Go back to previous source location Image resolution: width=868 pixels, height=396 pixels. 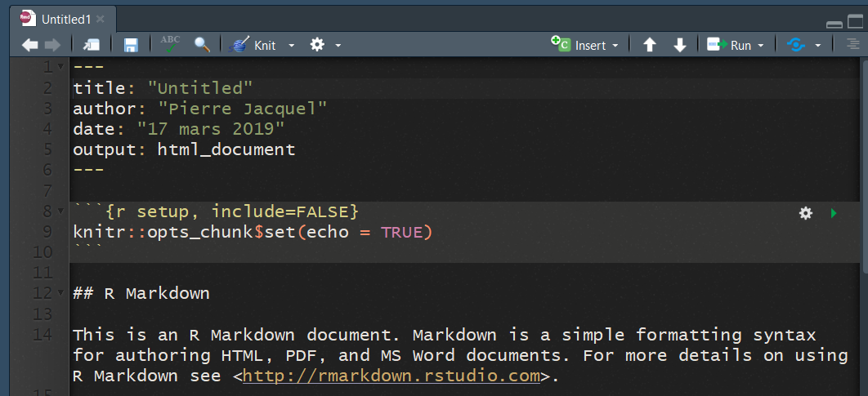coord(29,46)
